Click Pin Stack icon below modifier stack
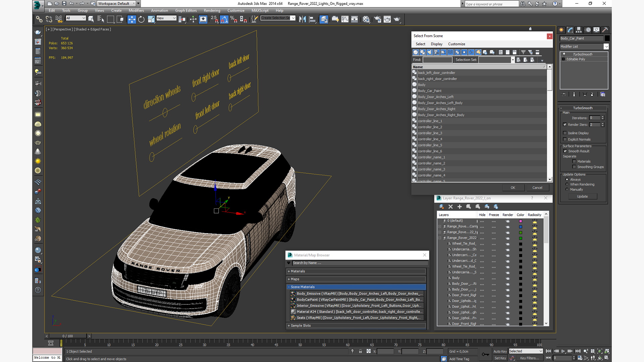The height and width of the screenshot is (362, 644). (x=563, y=95)
